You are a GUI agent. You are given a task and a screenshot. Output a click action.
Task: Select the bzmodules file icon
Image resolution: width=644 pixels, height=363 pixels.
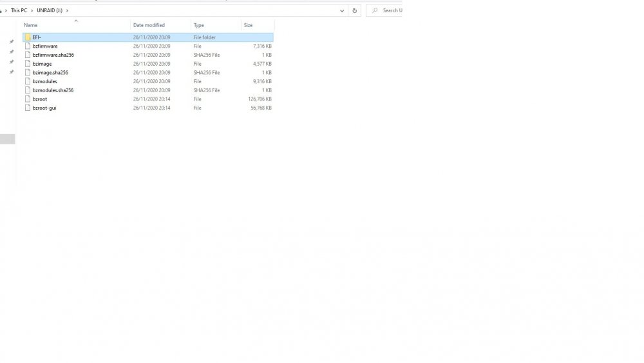click(x=28, y=81)
